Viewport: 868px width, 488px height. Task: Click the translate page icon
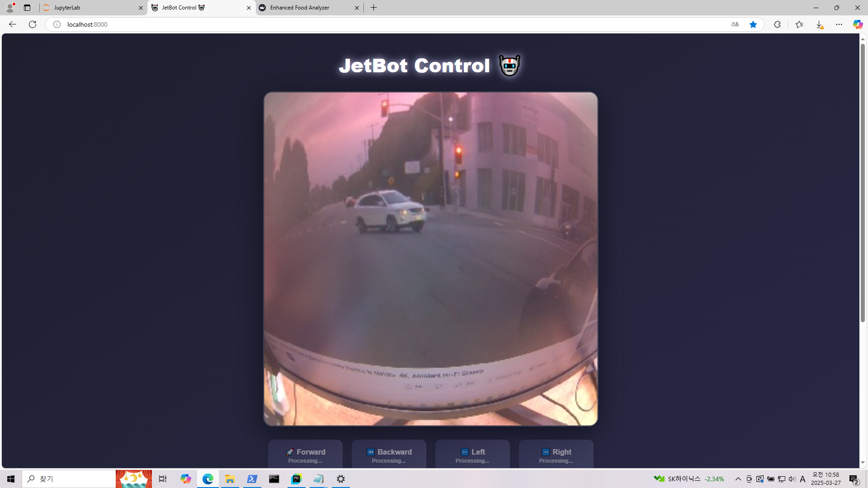click(735, 24)
